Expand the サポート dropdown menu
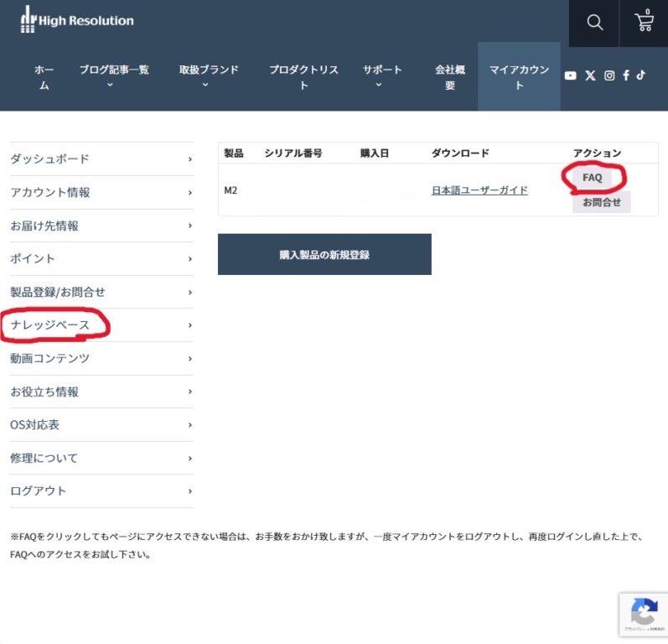This screenshot has width=668, height=644. coord(382,76)
